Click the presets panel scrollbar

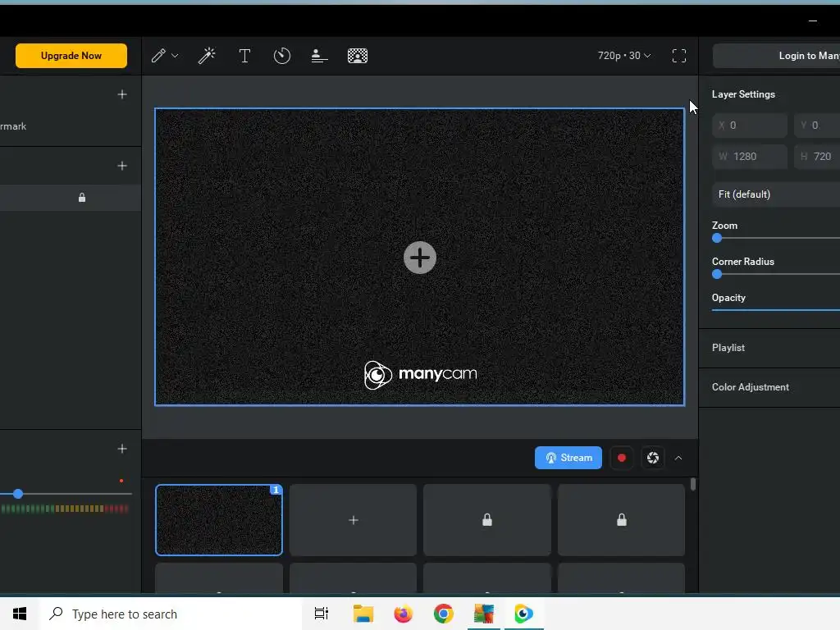[x=693, y=484]
